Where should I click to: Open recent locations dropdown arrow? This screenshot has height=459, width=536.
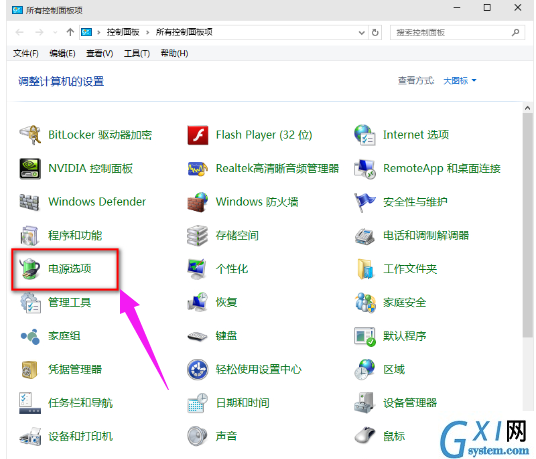(x=55, y=32)
